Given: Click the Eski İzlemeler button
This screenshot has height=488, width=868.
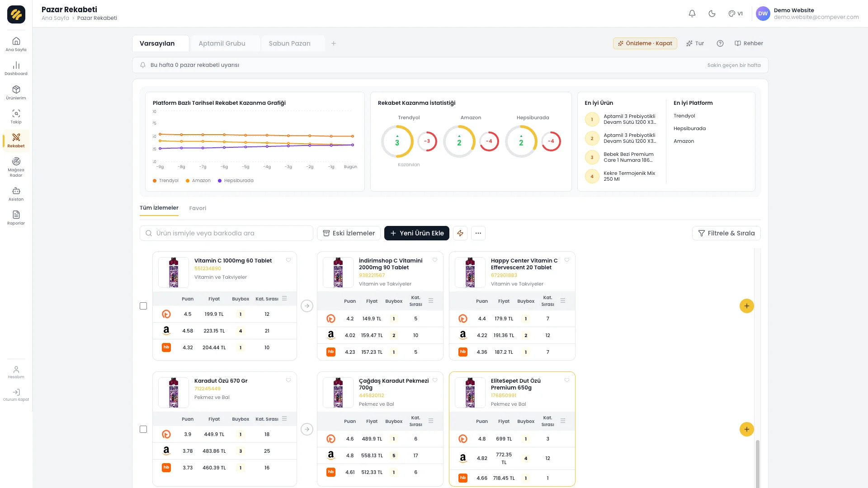Looking at the screenshot, I should click(349, 233).
